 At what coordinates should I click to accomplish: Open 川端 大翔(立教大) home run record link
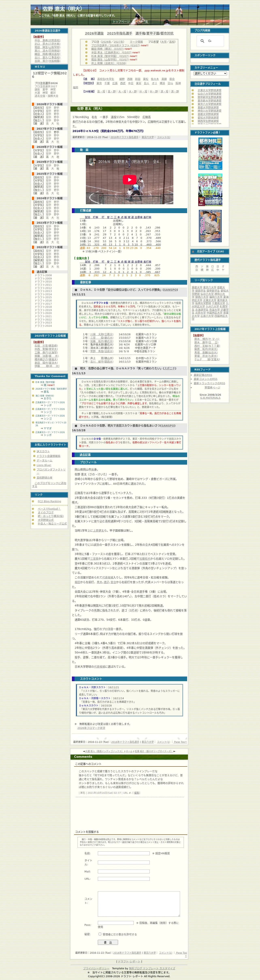coord(102,334)
